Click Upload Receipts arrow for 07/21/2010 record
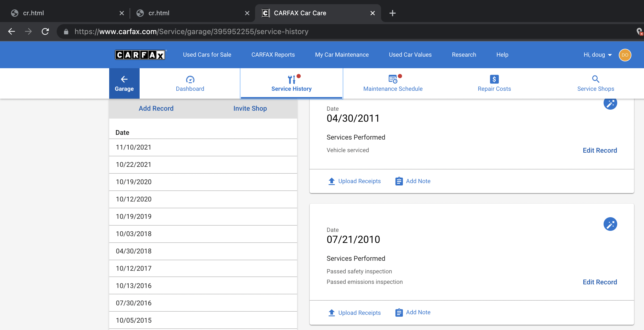644x330 pixels. (332, 313)
